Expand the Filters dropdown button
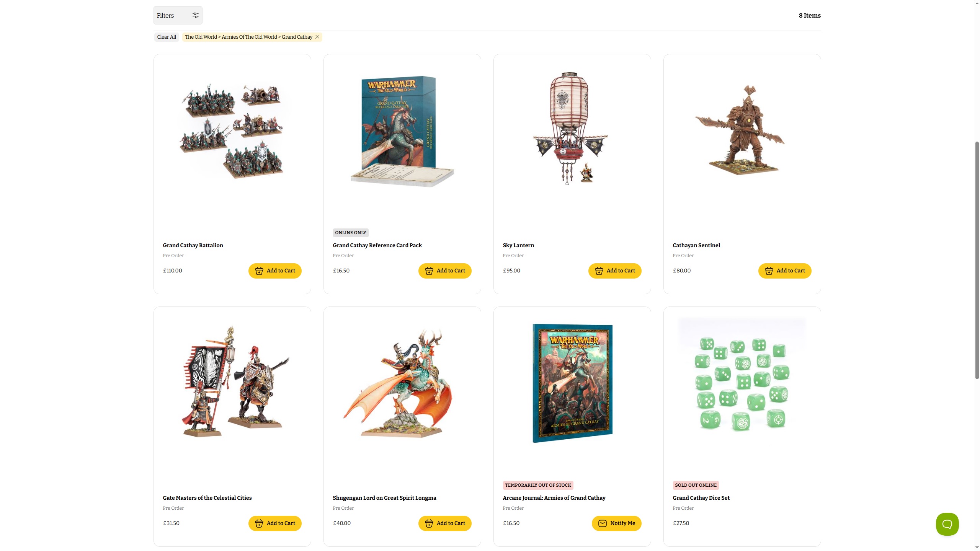Screen dimensions: 980x551 (178, 15)
